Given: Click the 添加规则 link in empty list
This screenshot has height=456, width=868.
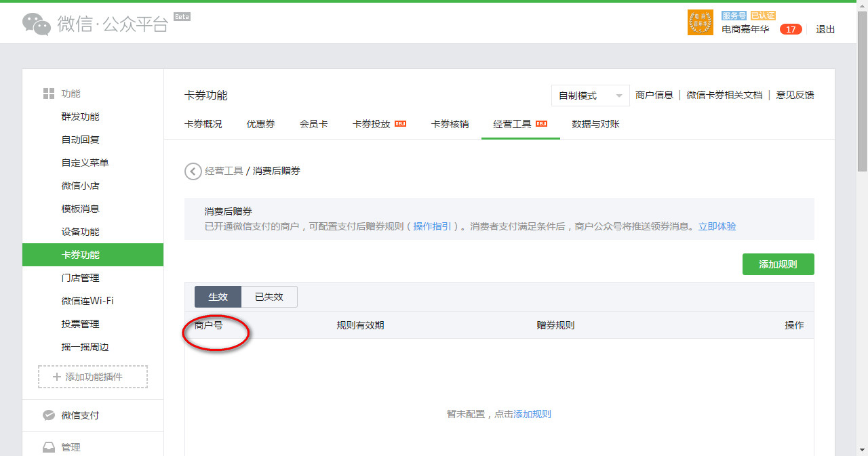Looking at the screenshot, I should click(532, 414).
